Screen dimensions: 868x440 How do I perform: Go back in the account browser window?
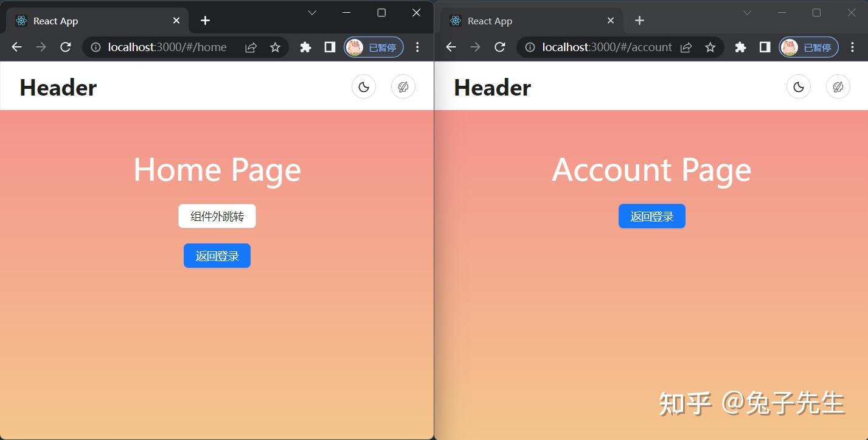(451, 47)
